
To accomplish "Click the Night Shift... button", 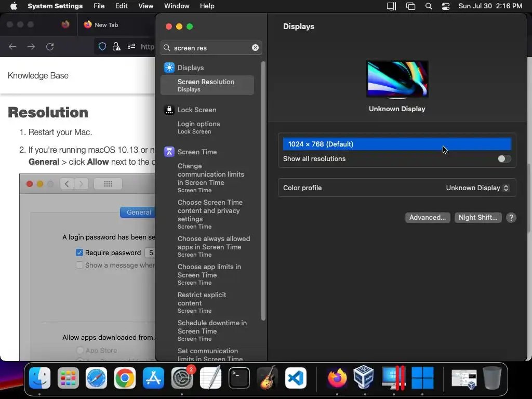I will point(478,218).
